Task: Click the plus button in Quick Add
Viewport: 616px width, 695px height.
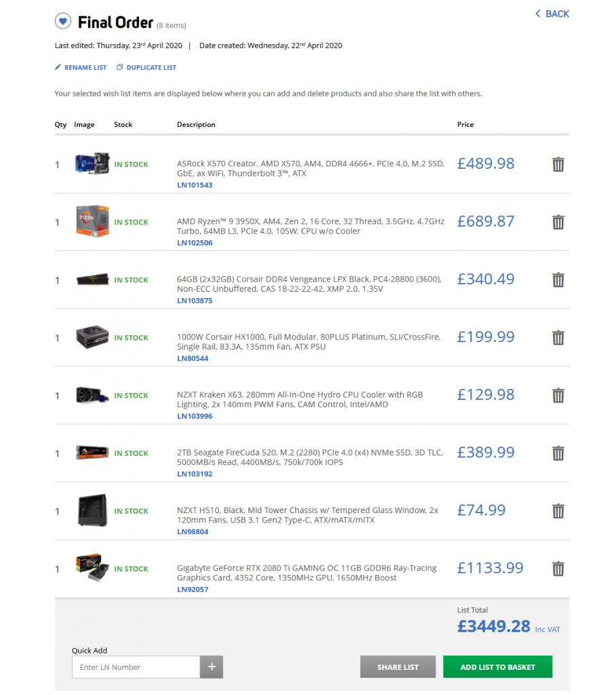Action: 212,666
